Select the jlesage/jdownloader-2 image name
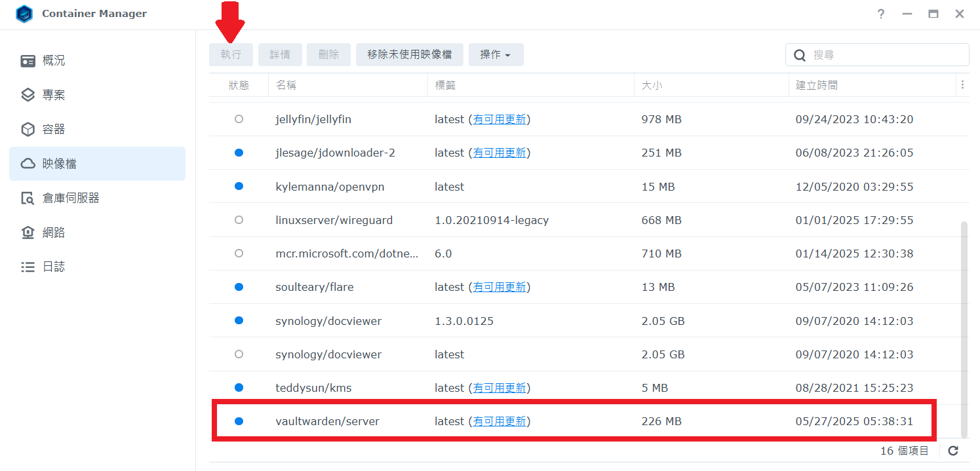This screenshot has width=980, height=471. click(335, 153)
